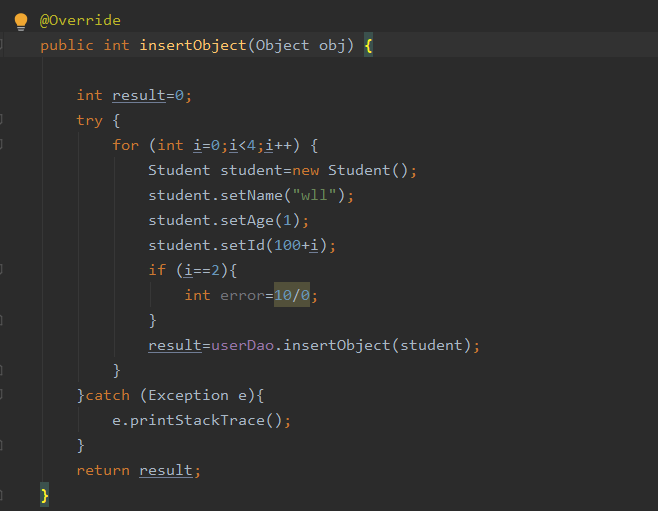
Task: Click the insertObject method name in signature
Action: click(x=193, y=45)
